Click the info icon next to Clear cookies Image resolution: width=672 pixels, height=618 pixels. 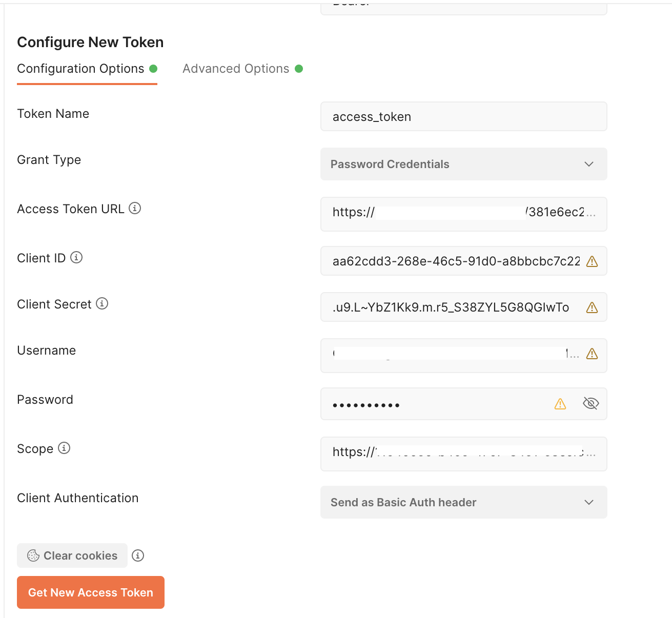coord(138,555)
